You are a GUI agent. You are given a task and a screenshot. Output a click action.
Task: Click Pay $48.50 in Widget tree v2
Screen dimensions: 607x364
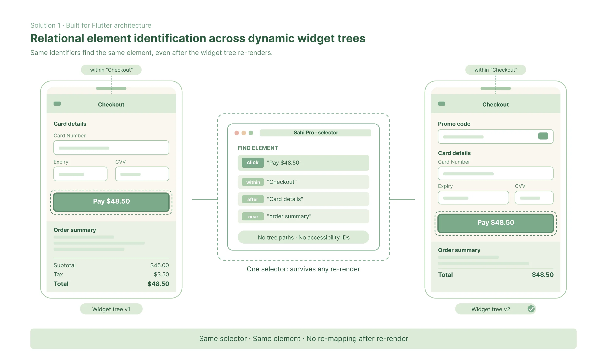tap(496, 223)
